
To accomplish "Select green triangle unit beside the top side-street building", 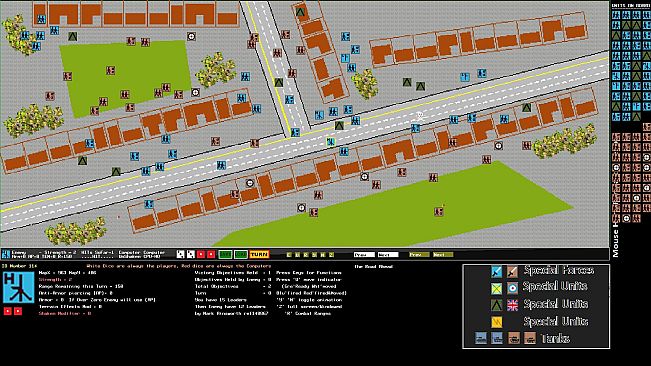I will coord(300,12).
